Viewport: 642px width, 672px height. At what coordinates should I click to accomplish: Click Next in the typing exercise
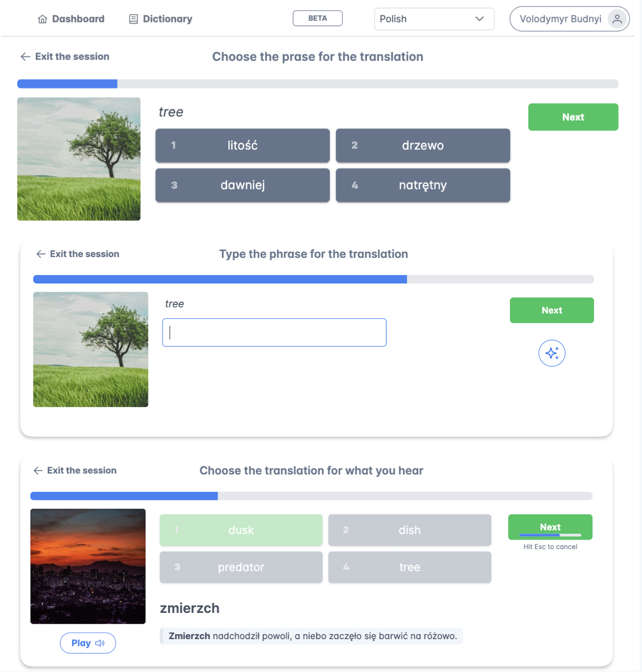(551, 310)
